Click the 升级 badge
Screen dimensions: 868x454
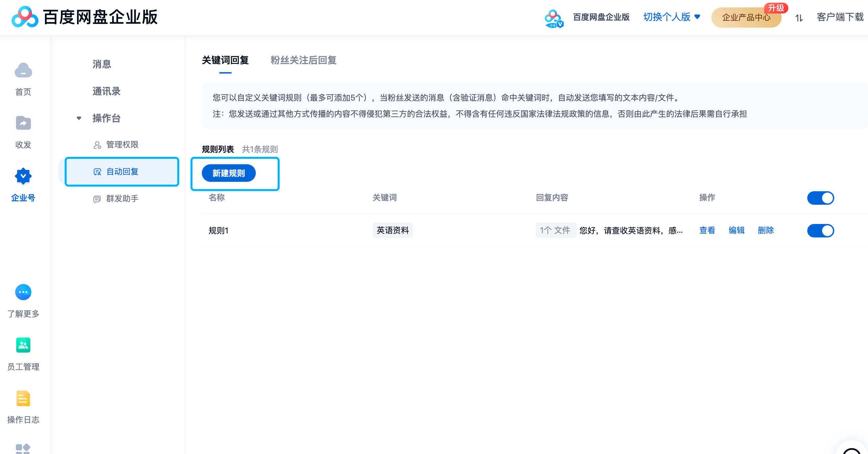776,8
